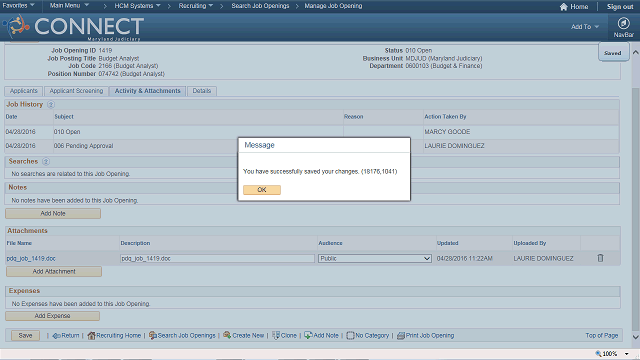Open Job History help icon
This screenshot has width=640, height=360.
click(x=51, y=104)
